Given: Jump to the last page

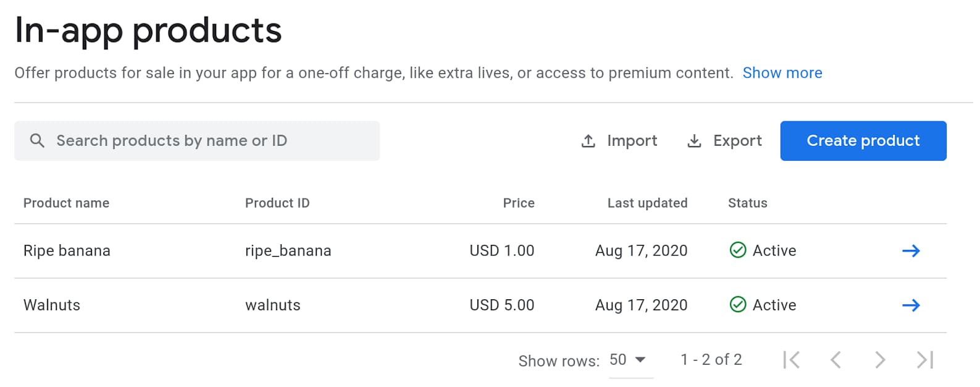Looking at the screenshot, I should tap(923, 359).
